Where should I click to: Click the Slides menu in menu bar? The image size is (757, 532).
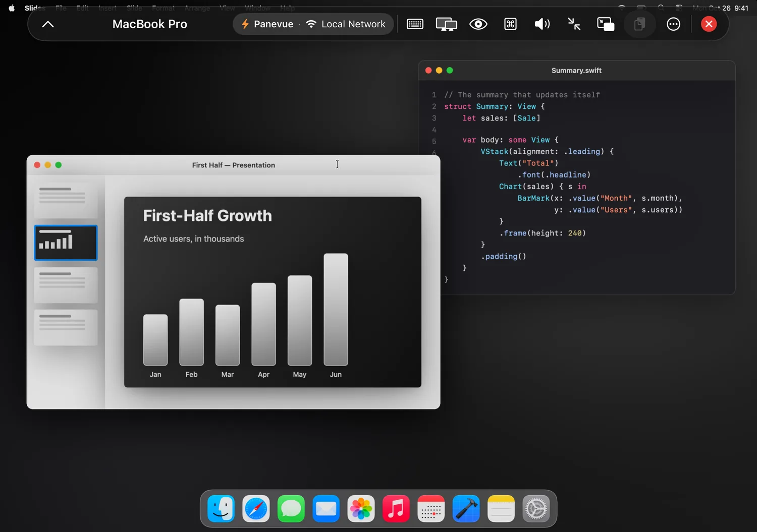[x=35, y=8]
